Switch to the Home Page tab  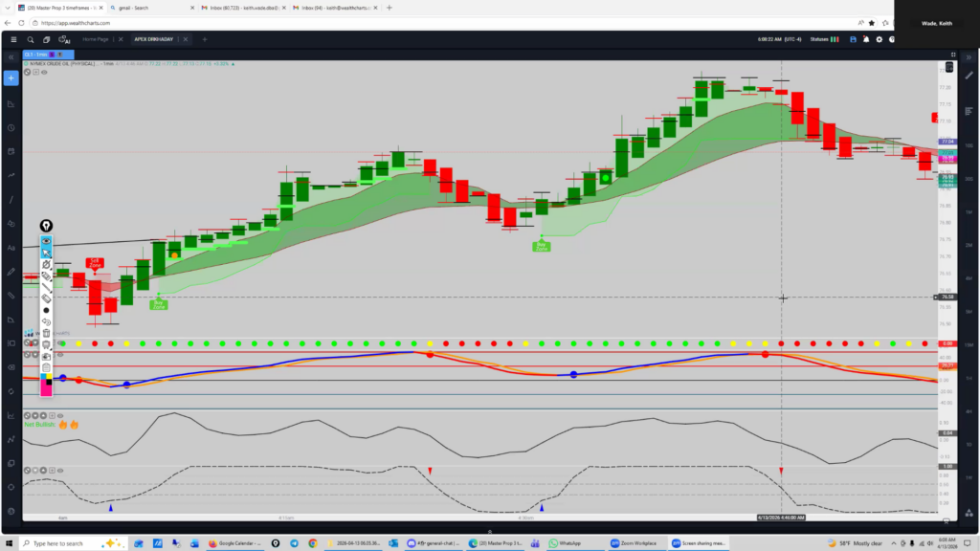pos(96,39)
